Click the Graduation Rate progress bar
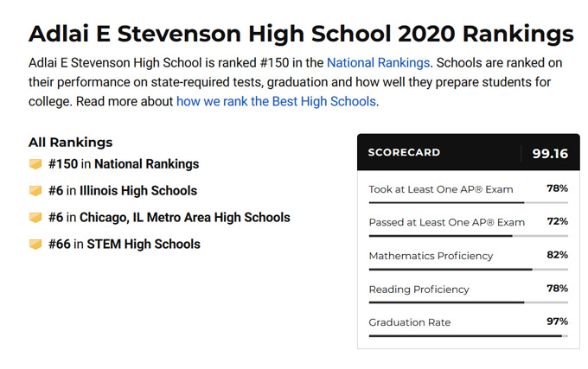Image resolution: width=588 pixels, height=369 pixels. coord(467,335)
